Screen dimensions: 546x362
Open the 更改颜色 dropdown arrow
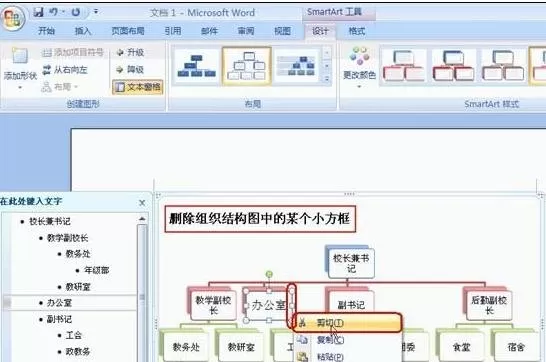click(x=359, y=86)
